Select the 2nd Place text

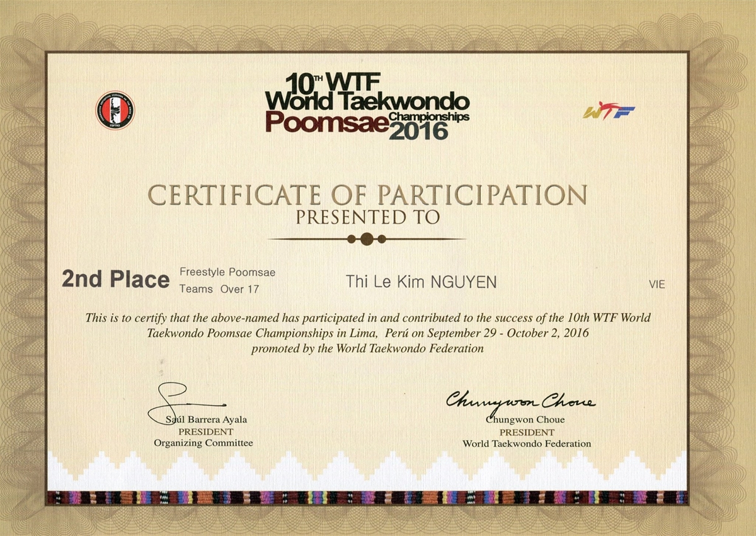115,280
